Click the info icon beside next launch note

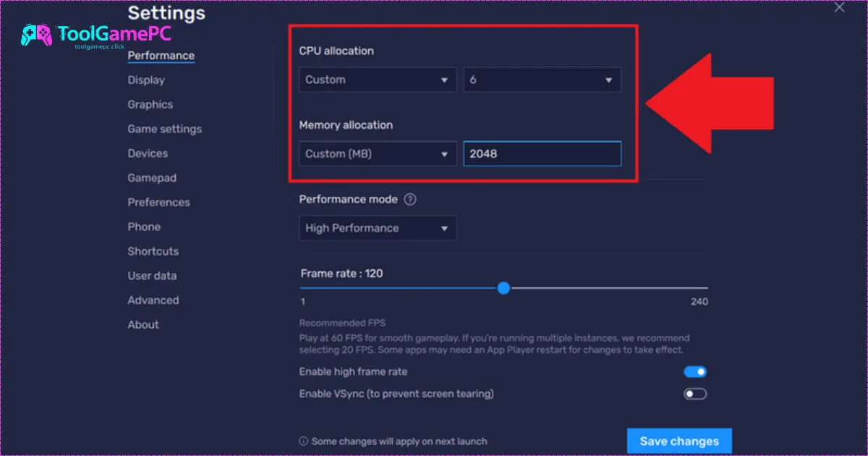[x=304, y=441]
